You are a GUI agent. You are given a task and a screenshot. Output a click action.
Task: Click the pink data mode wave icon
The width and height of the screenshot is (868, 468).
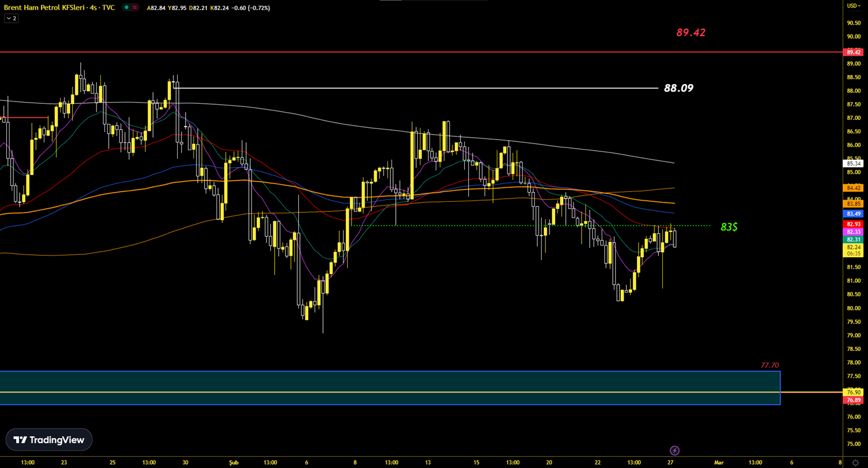click(135, 7)
